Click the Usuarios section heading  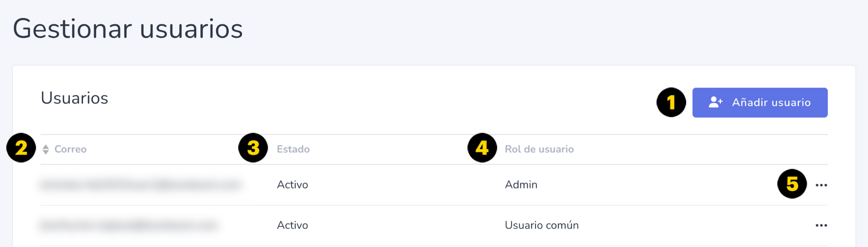[75, 98]
